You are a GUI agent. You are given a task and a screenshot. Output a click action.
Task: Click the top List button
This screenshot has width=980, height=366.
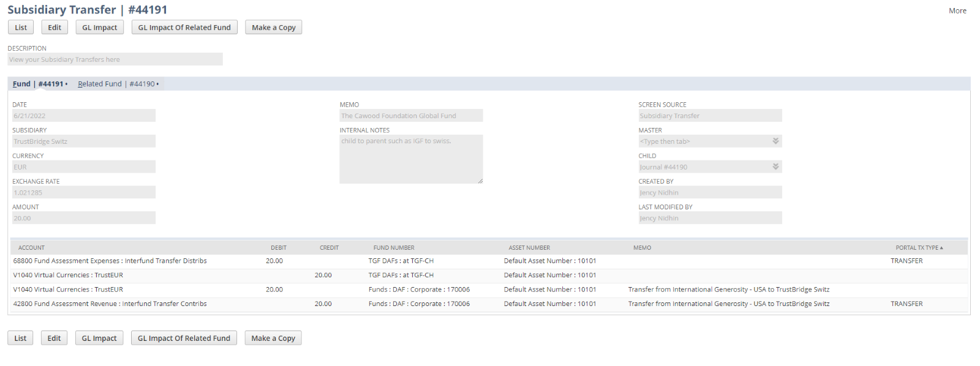pyautogui.click(x=21, y=28)
